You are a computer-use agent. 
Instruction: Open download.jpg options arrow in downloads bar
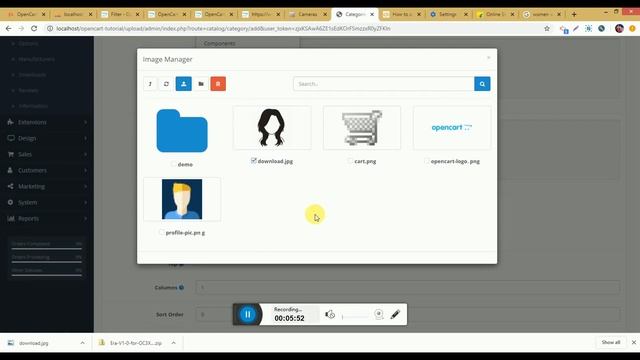click(82, 343)
